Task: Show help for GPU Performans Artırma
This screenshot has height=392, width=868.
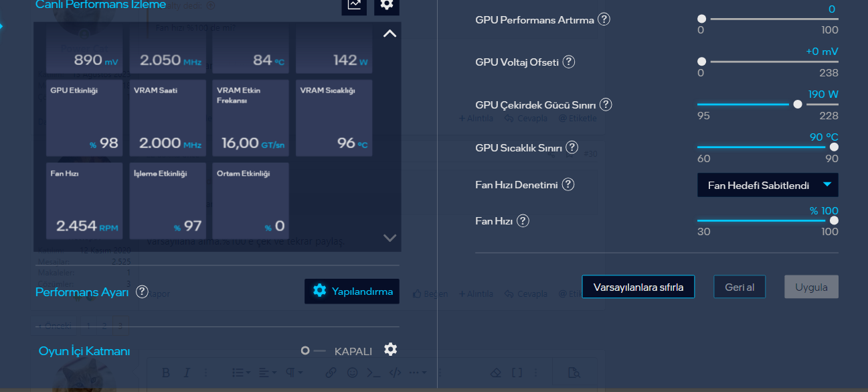Action: point(604,19)
